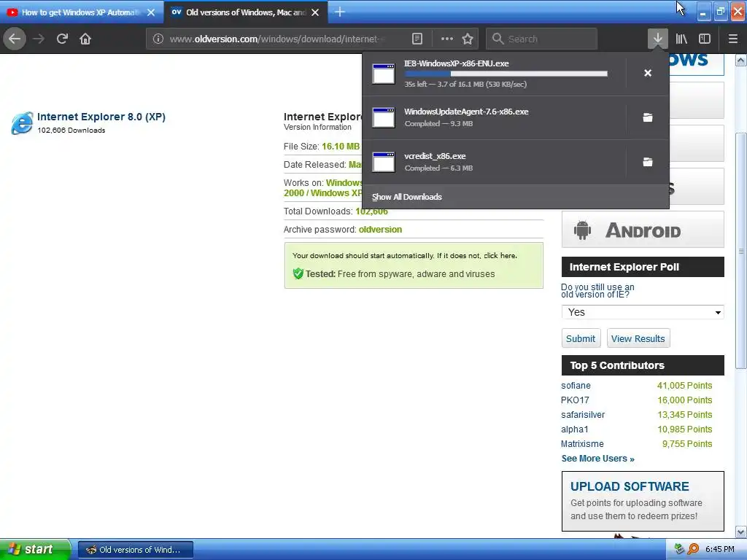Click the Internet Explorer 8.0 (XP) title link

click(x=101, y=117)
